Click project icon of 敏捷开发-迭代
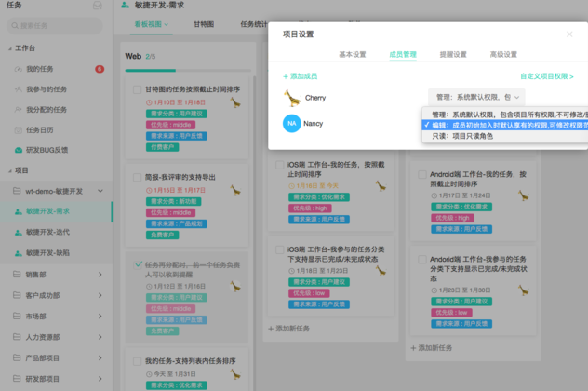588x391 pixels. tap(18, 233)
